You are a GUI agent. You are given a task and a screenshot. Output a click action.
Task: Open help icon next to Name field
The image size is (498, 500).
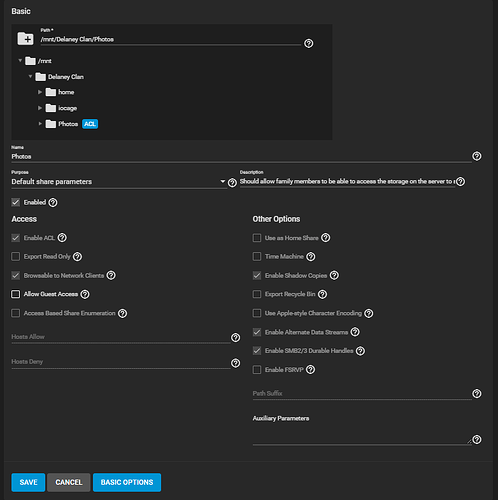tap(477, 156)
